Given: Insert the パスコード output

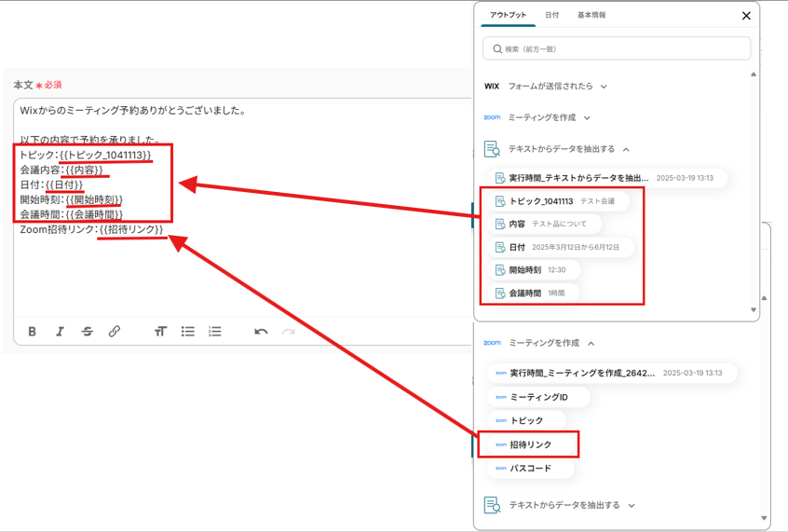Looking at the screenshot, I should 530,468.
